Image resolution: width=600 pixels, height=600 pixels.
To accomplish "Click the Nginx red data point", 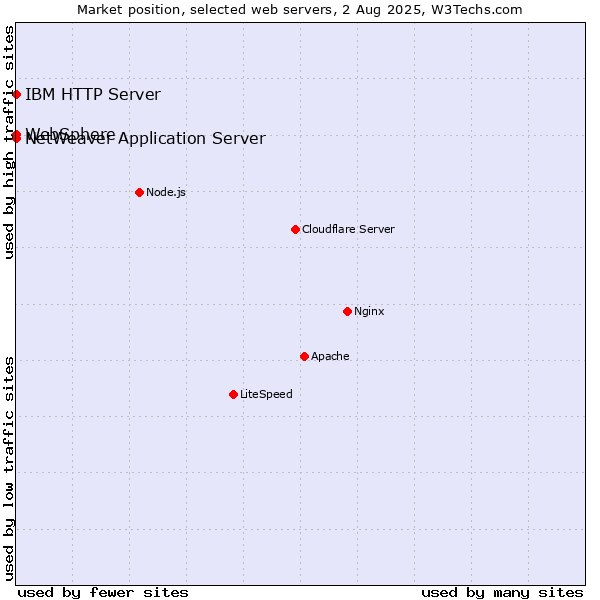I will coord(347,311).
